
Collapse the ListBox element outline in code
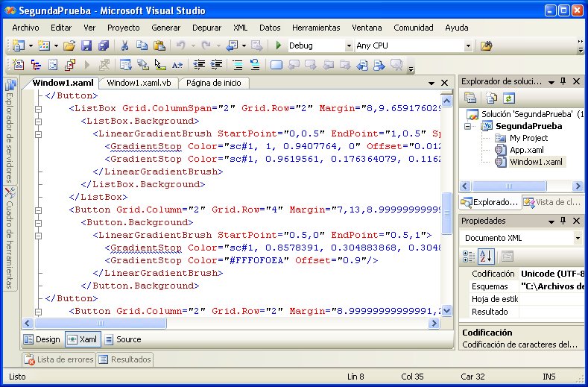tap(38, 109)
